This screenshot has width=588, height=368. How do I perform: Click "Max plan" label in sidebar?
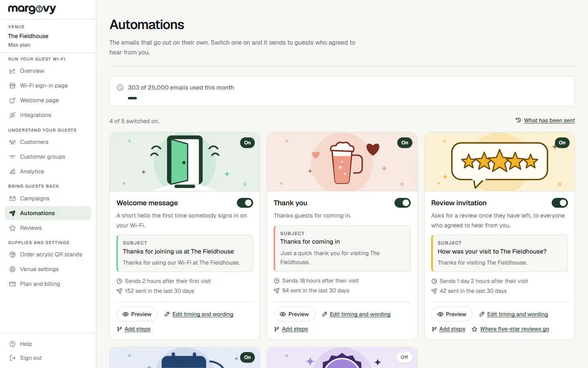point(19,45)
